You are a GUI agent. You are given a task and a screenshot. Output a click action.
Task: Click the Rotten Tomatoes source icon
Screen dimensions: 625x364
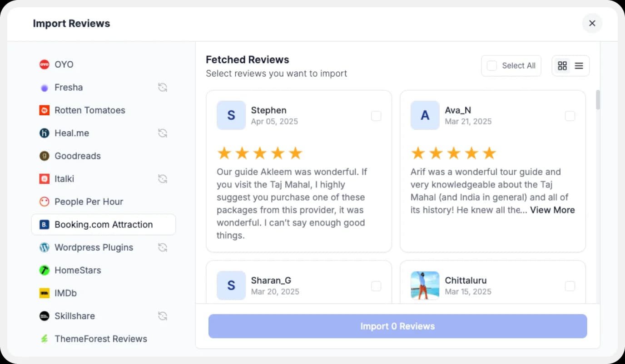coord(44,110)
